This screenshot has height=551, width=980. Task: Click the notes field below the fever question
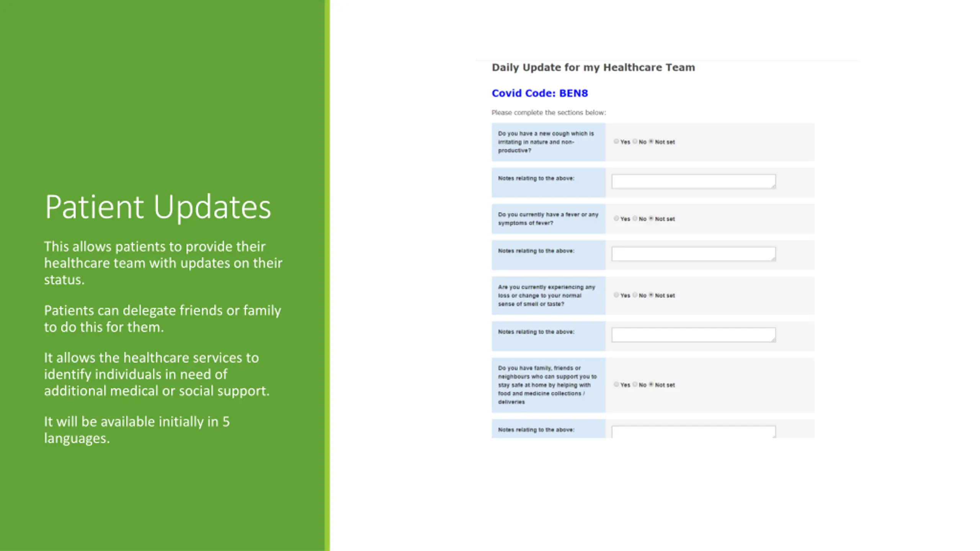pyautogui.click(x=694, y=254)
